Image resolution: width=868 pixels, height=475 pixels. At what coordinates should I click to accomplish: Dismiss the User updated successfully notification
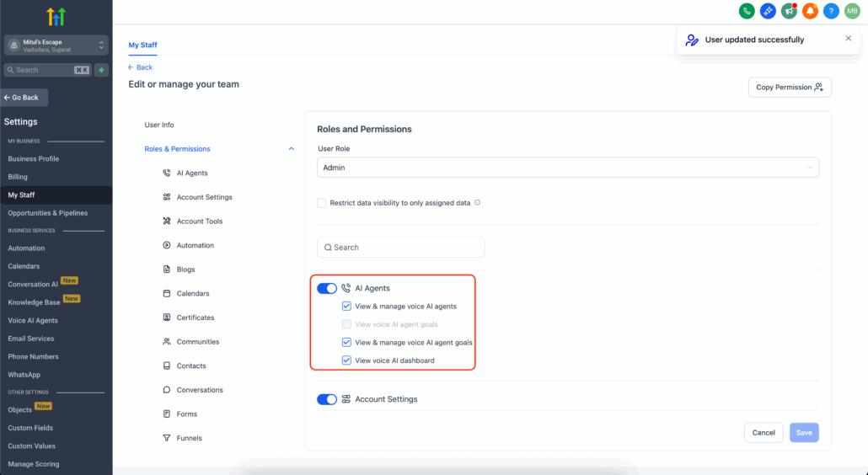(848, 39)
